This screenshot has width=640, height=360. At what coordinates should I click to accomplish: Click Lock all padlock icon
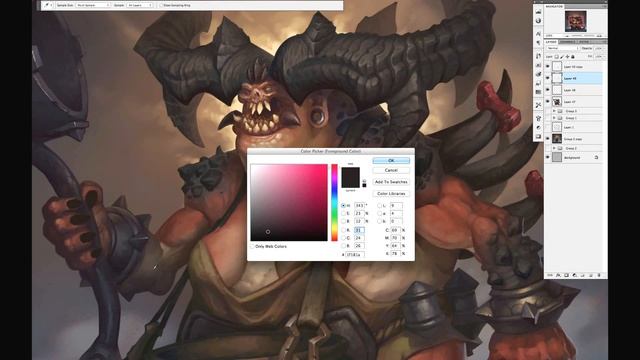(573, 57)
